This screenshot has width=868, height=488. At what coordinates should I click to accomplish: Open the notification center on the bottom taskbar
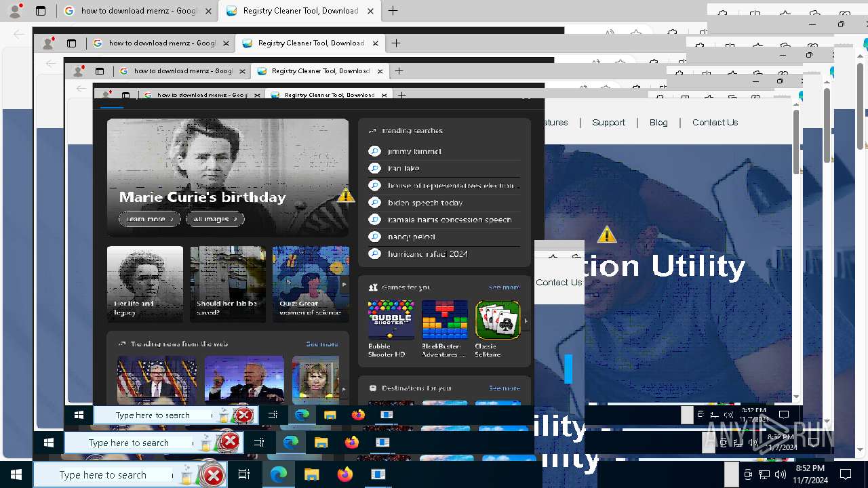pos(846,474)
